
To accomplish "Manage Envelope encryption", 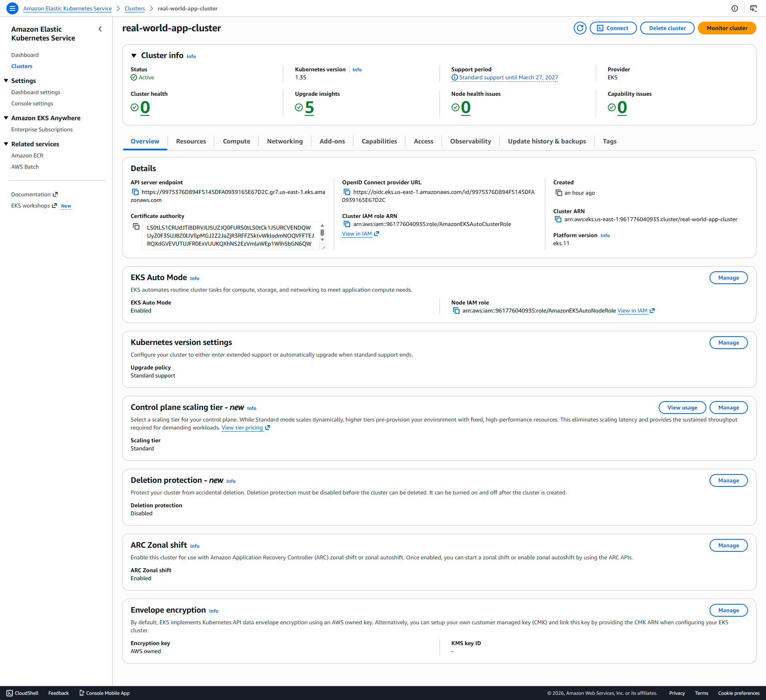I will pos(728,610).
